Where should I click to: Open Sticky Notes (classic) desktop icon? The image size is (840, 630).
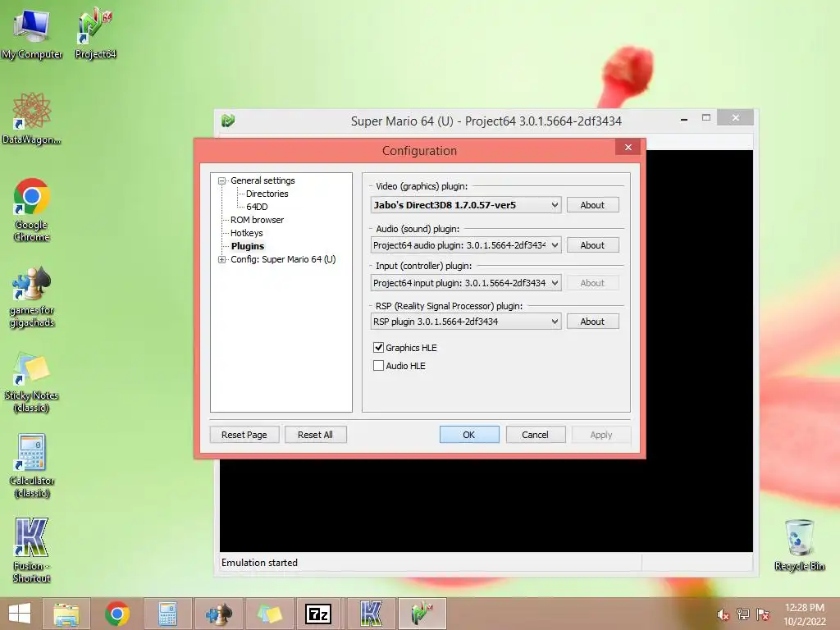point(32,382)
